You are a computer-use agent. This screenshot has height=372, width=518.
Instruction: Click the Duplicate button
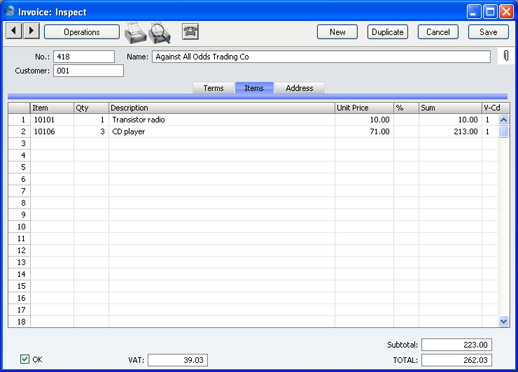click(x=387, y=32)
